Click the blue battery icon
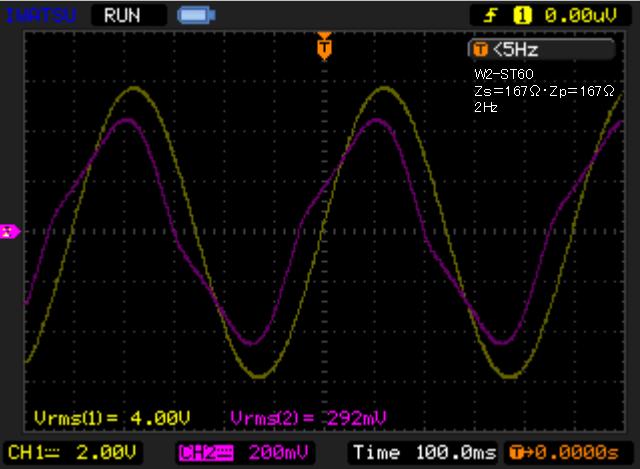The image size is (640, 469). click(x=196, y=16)
